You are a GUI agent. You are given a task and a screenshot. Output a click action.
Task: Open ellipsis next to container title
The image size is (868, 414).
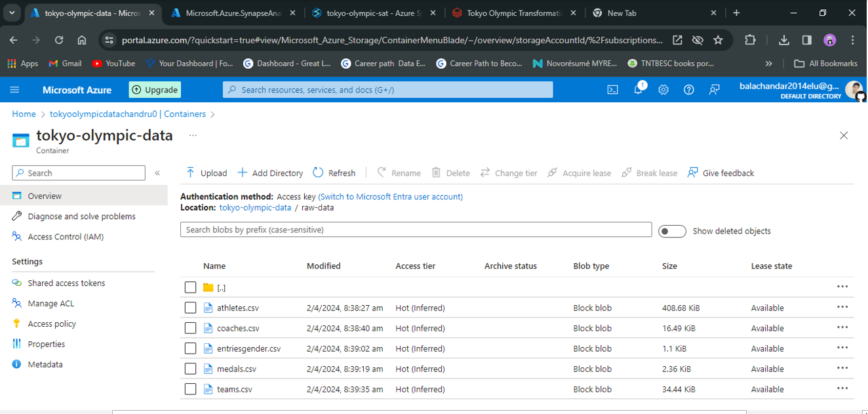click(193, 135)
